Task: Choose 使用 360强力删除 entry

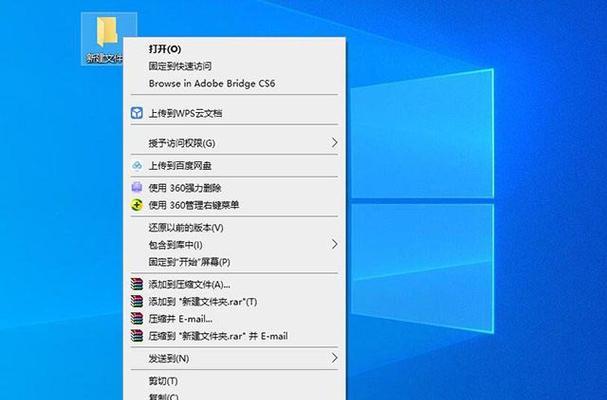Action: coord(234,188)
